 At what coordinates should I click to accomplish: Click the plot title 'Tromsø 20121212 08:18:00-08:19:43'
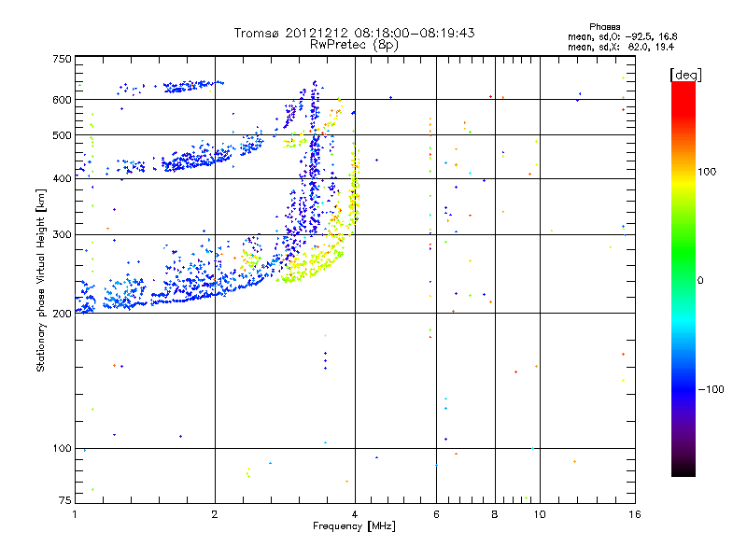tap(354, 33)
